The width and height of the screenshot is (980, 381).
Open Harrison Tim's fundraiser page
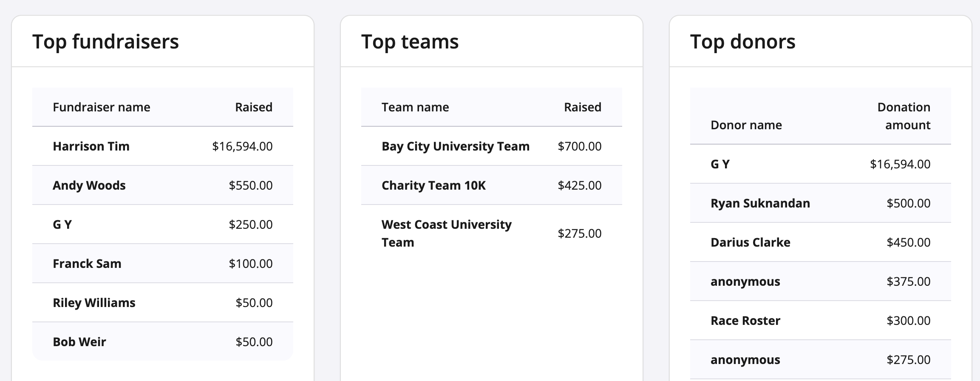click(x=91, y=146)
